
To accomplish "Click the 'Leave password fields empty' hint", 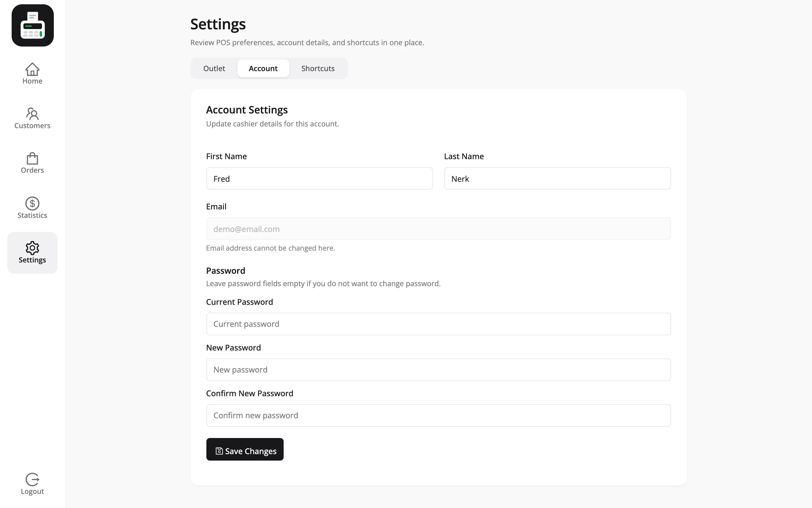I will pos(323,284).
